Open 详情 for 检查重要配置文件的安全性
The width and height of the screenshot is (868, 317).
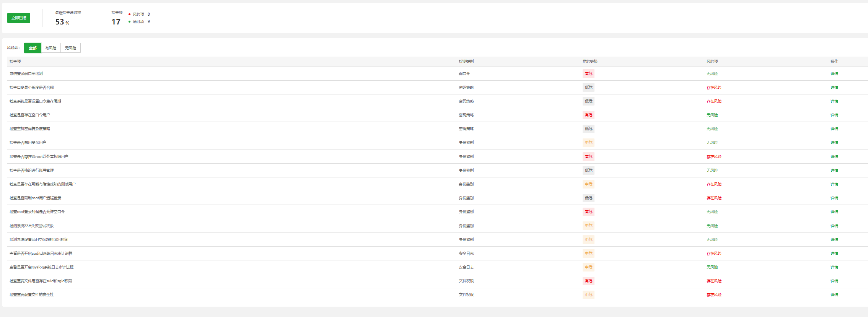[834, 295]
